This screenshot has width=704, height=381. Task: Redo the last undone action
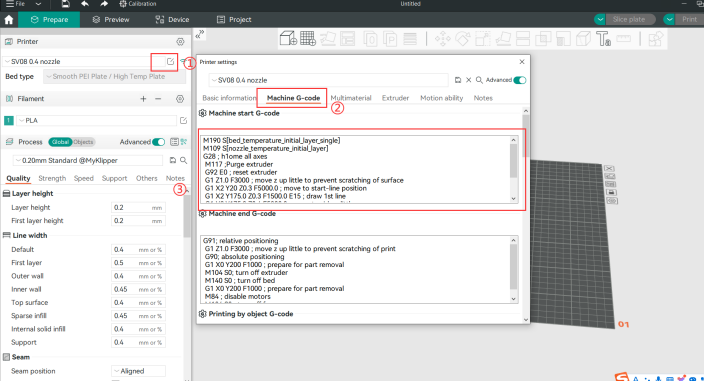pyautogui.click(x=104, y=4)
